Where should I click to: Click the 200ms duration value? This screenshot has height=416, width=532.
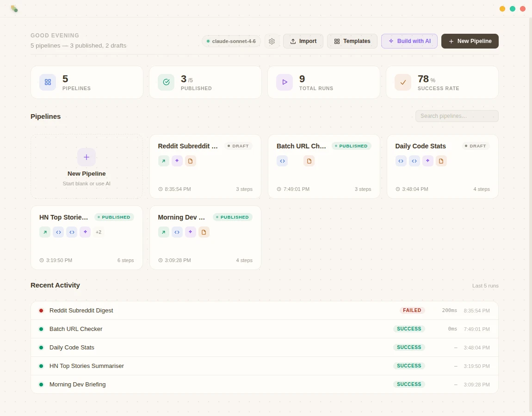pyautogui.click(x=449, y=311)
